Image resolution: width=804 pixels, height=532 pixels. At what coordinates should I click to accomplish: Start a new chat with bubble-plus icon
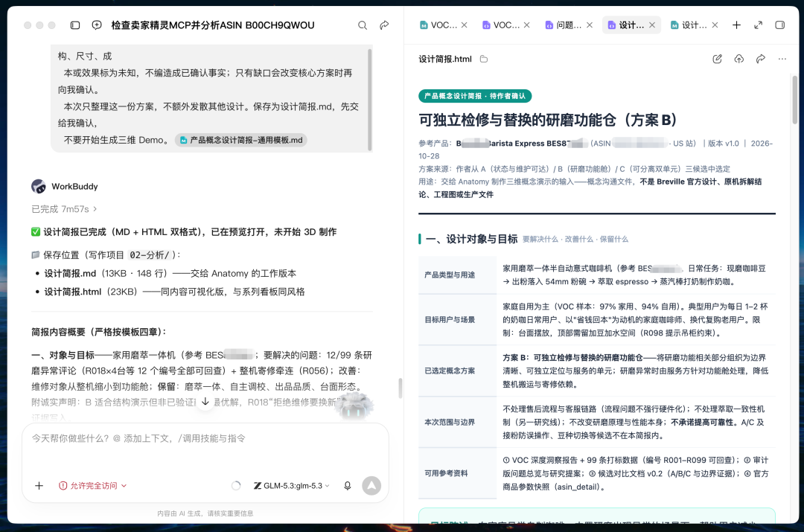(x=96, y=25)
